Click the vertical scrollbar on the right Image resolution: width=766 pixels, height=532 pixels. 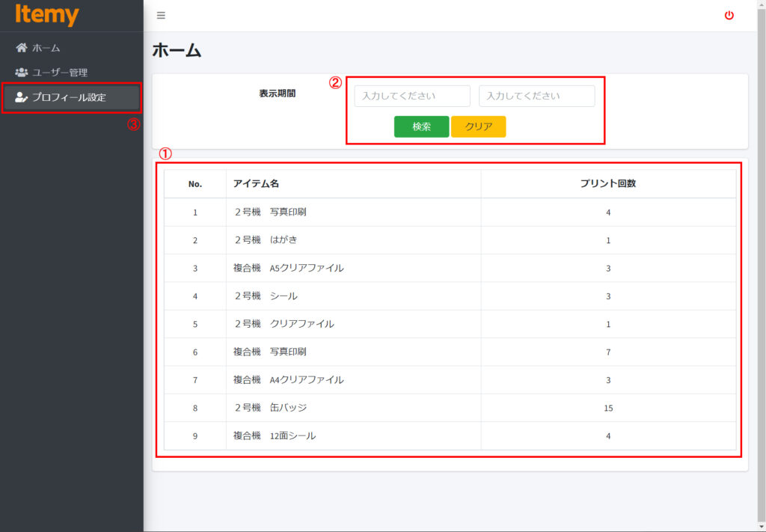pos(761,262)
